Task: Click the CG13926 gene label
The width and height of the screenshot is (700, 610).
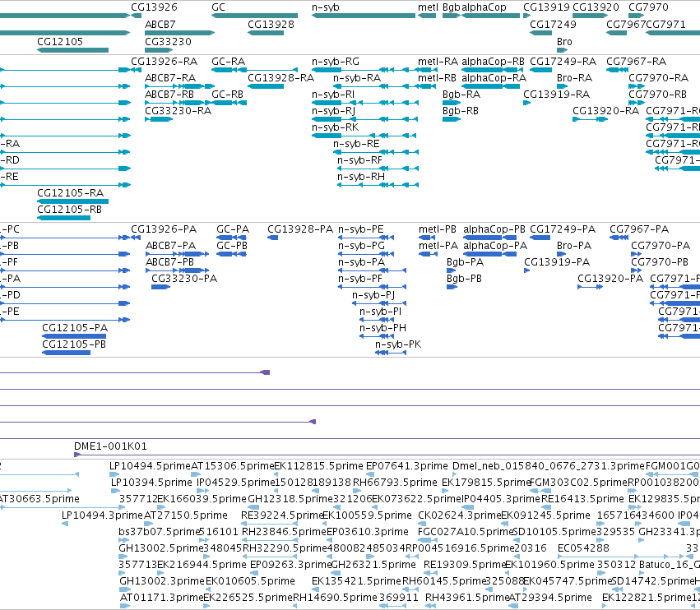Action: click(154, 7)
